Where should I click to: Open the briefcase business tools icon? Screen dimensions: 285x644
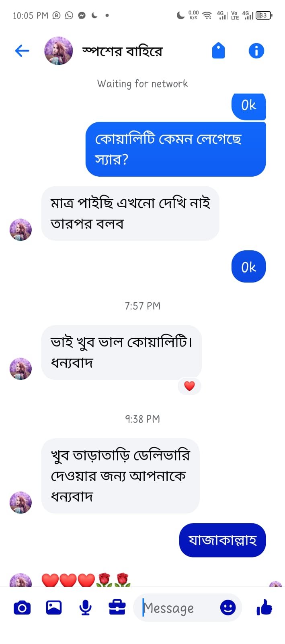117,607
